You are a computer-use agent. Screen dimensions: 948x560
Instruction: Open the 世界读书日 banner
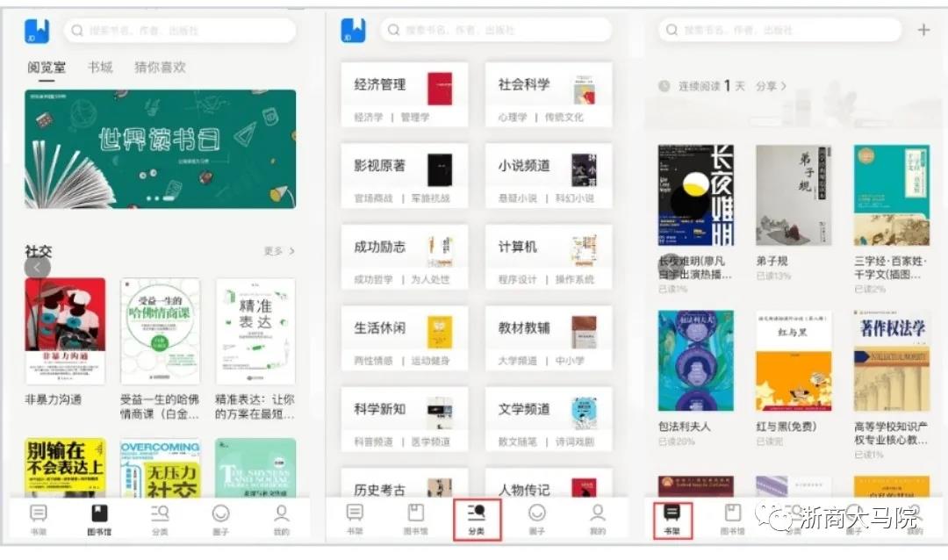[161, 148]
